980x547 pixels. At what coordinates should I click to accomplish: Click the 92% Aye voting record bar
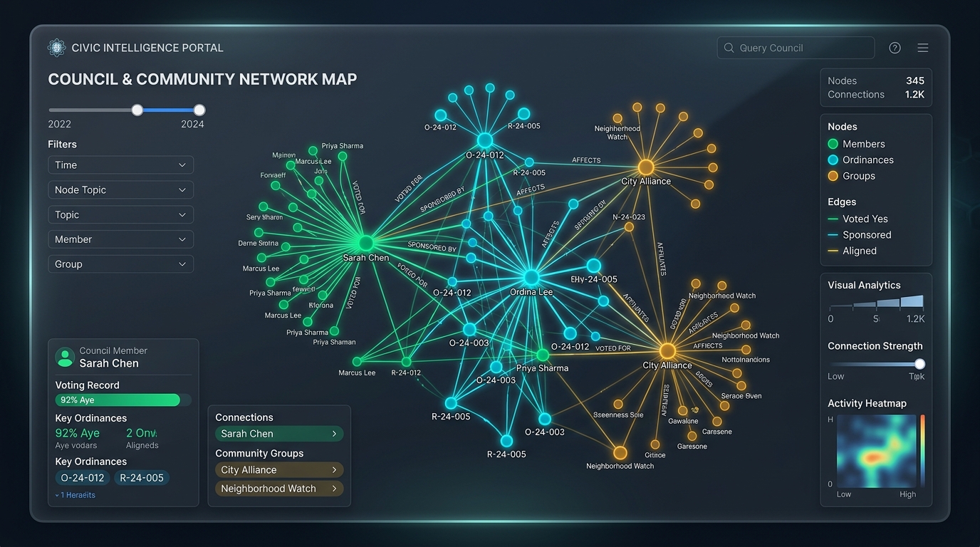click(123, 400)
